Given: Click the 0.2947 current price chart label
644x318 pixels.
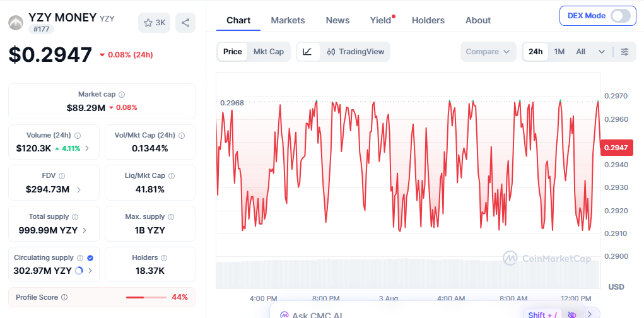Looking at the screenshot, I should click(616, 148).
